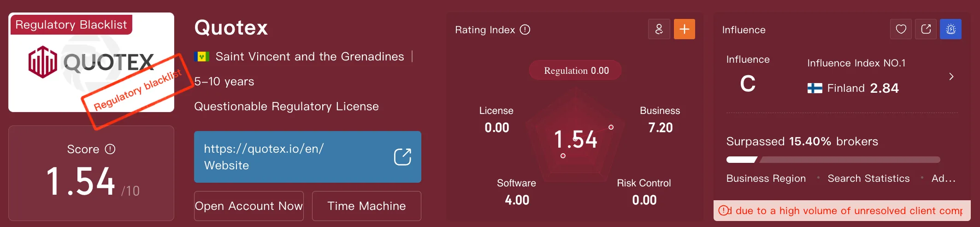This screenshot has height=227, width=980.
Task: Click the Influence grade C
Action: pos(748,84)
